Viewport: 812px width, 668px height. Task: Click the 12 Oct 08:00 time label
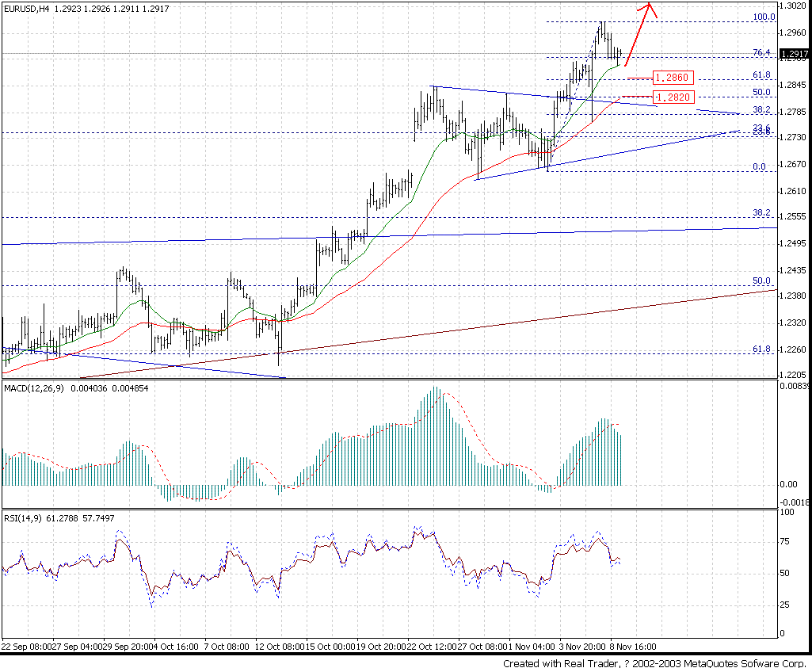(279, 647)
